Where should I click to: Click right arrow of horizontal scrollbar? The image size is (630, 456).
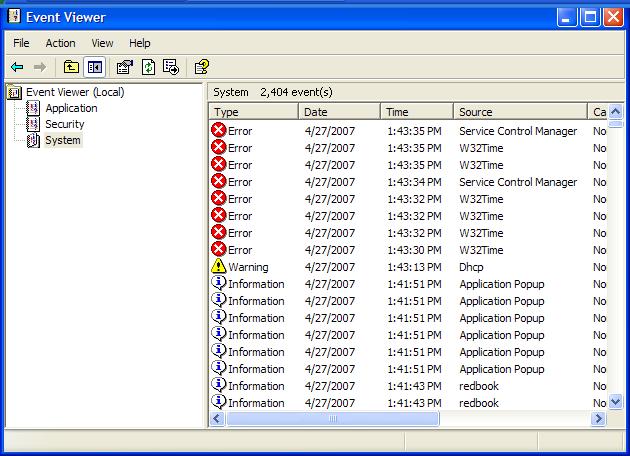click(x=599, y=419)
